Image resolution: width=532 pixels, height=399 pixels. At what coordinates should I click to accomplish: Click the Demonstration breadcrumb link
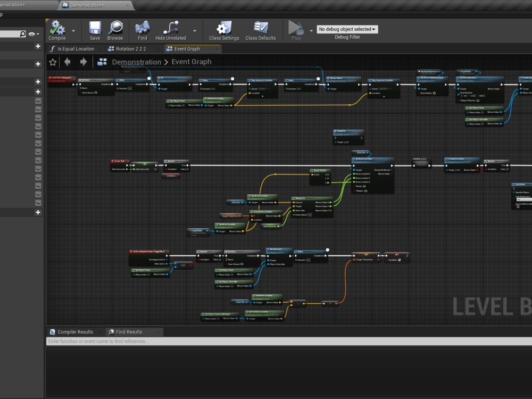pos(137,62)
